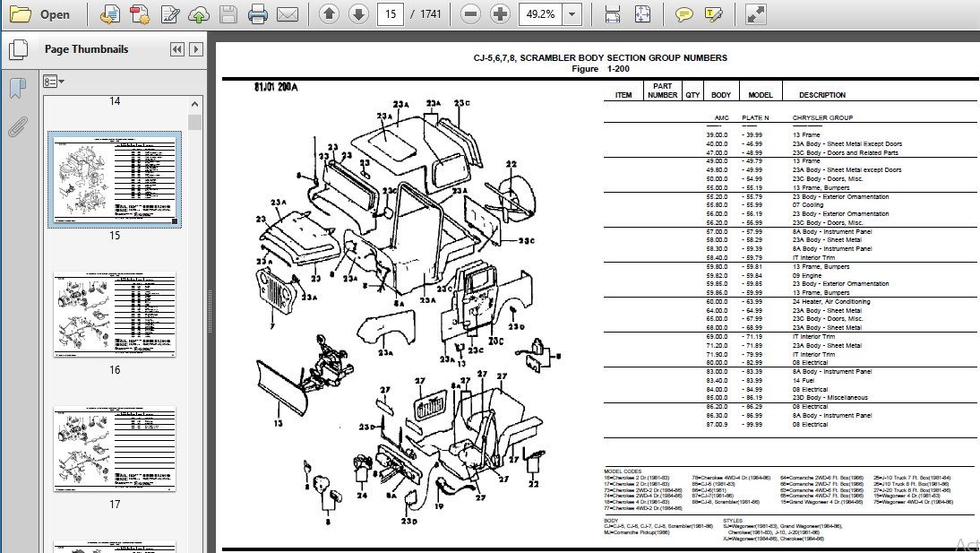Click the Save floppy disk icon
980x553 pixels.
tap(228, 14)
